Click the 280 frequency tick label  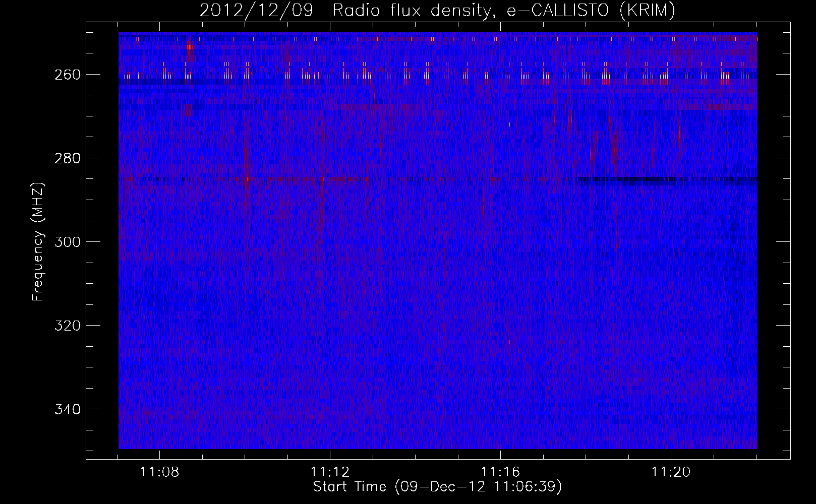coord(67,158)
